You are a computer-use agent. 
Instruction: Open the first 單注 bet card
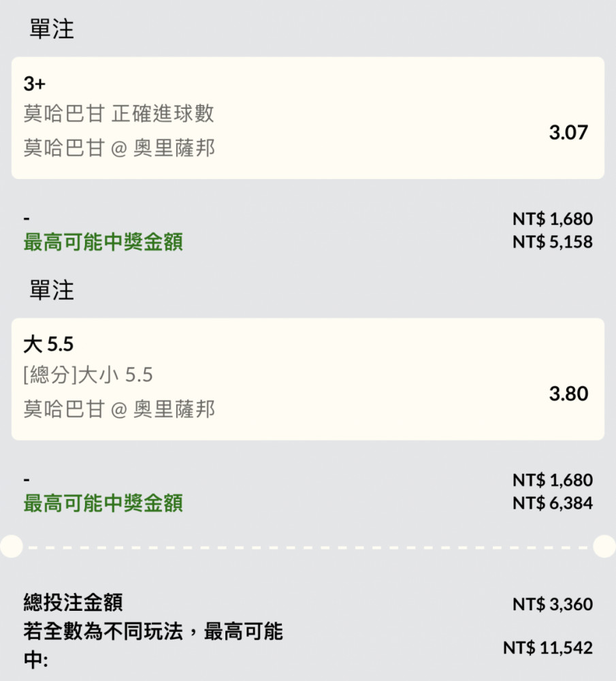point(308,118)
